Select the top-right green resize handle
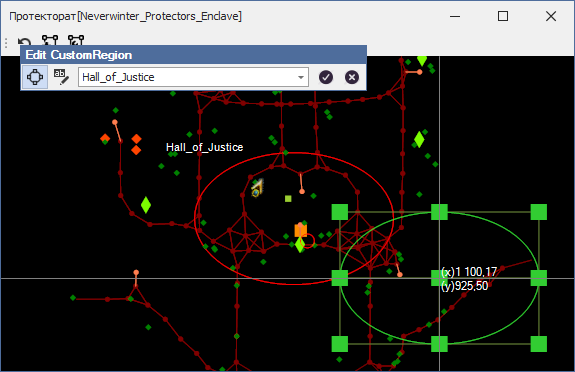 (539, 212)
